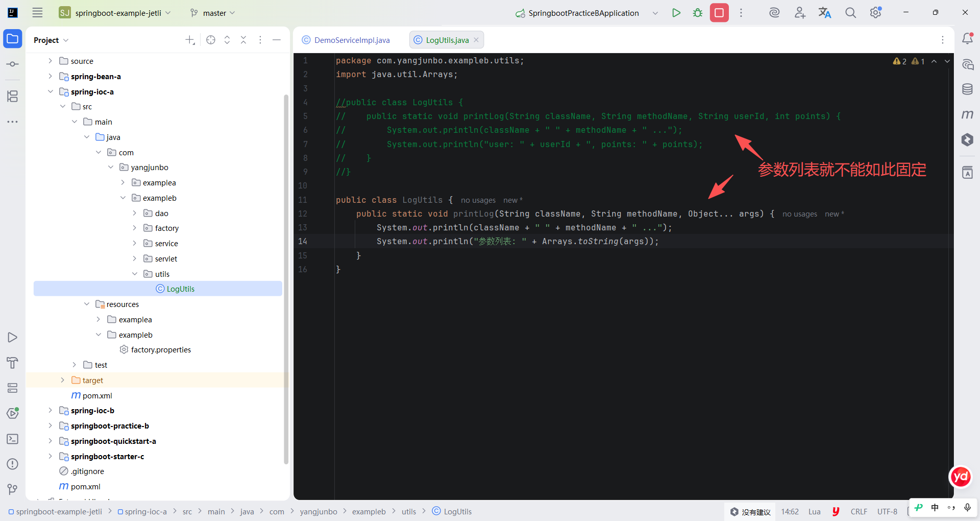Show more tool windows ellipsis
980x521 pixels.
click(x=13, y=122)
